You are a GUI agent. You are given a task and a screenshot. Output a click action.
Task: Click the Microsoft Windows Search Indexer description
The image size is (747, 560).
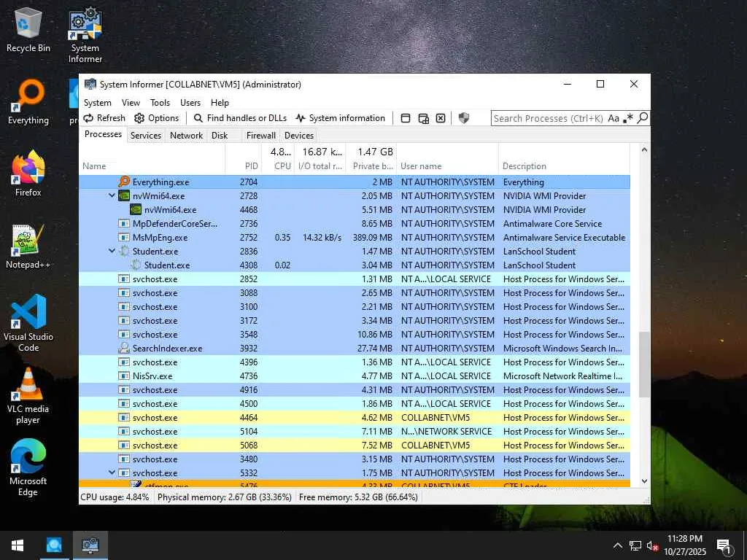(562, 348)
